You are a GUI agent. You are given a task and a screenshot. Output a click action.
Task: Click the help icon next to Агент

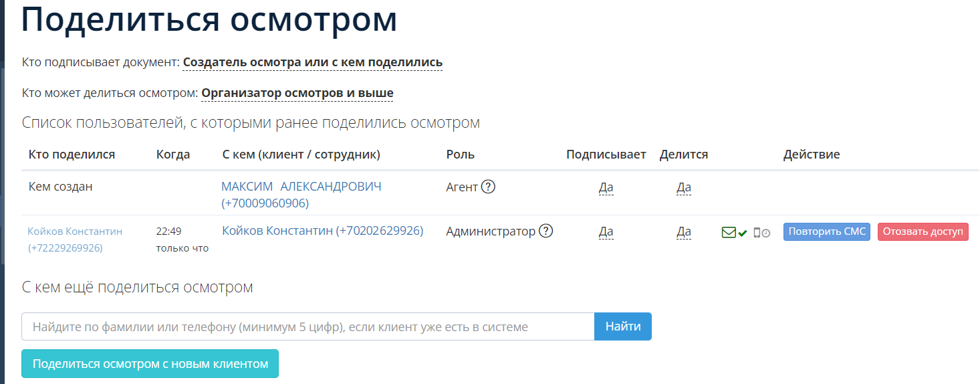488,187
